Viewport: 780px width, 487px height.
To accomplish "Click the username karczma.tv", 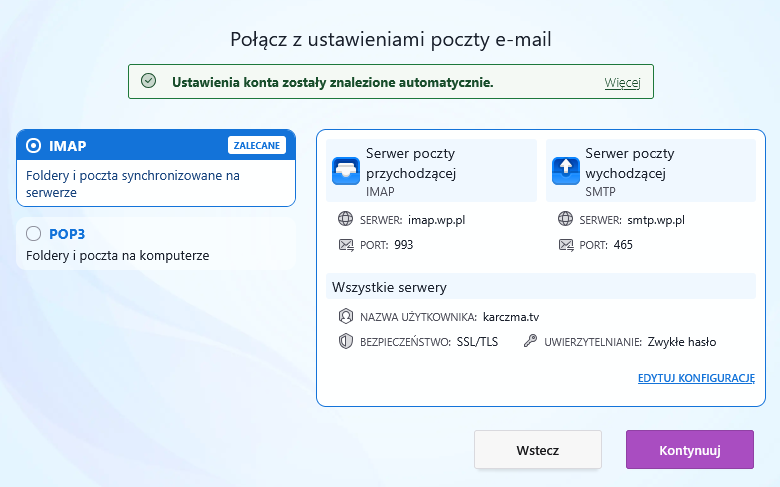I will point(511,317).
